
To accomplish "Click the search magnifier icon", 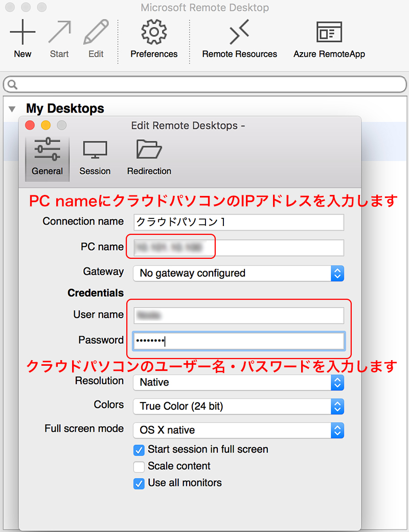I will tap(12, 84).
